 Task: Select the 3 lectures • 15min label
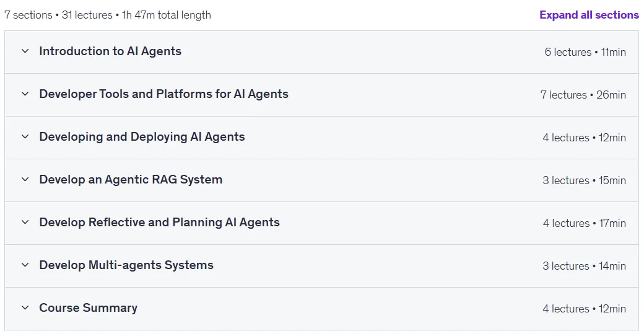584,180
